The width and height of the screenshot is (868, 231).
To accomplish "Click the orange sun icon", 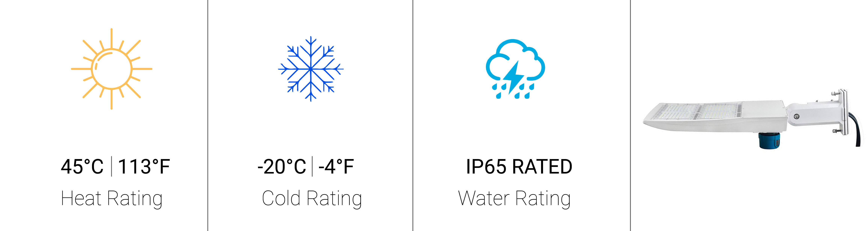I will [111, 69].
